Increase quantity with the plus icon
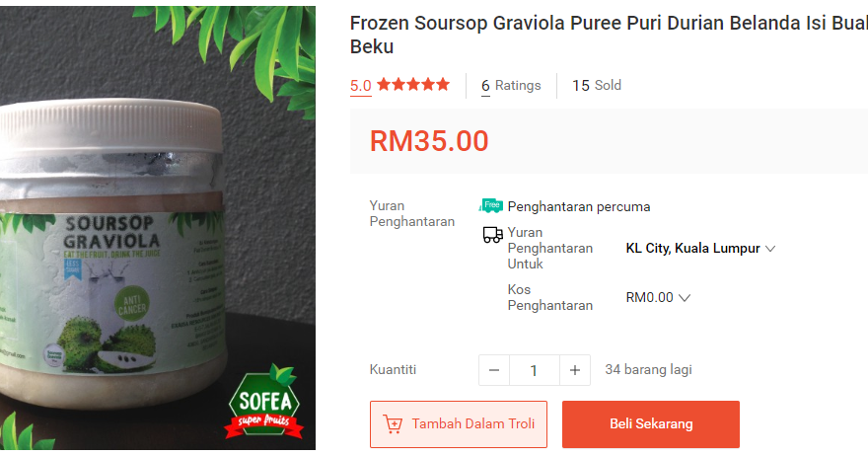 click(575, 370)
